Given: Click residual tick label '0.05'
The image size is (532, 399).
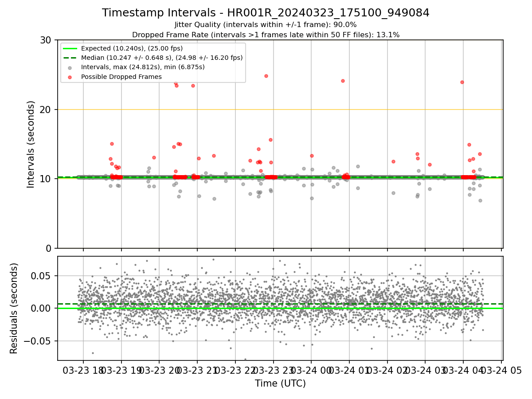Looking at the screenshot, I should pos(41,276).
